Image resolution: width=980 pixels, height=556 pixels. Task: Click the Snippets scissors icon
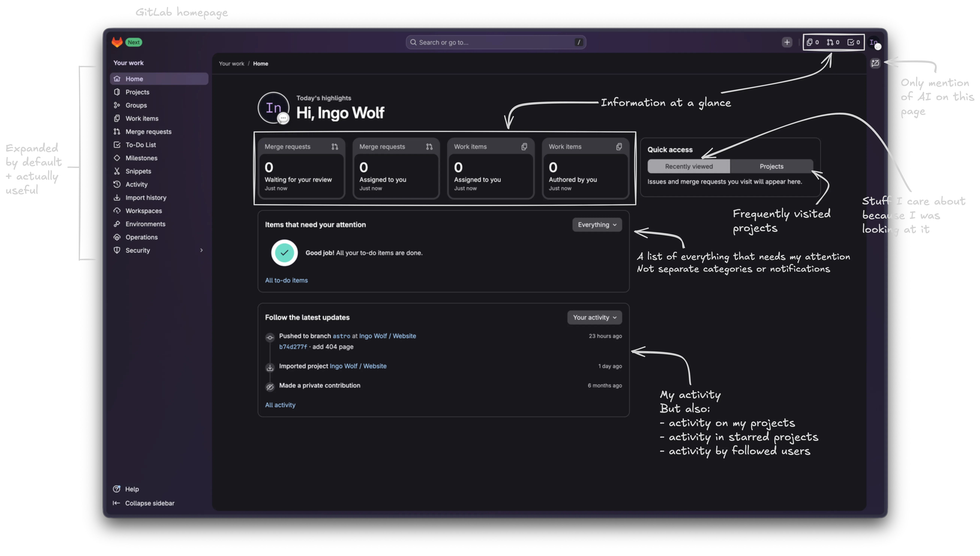coord(117,171)
